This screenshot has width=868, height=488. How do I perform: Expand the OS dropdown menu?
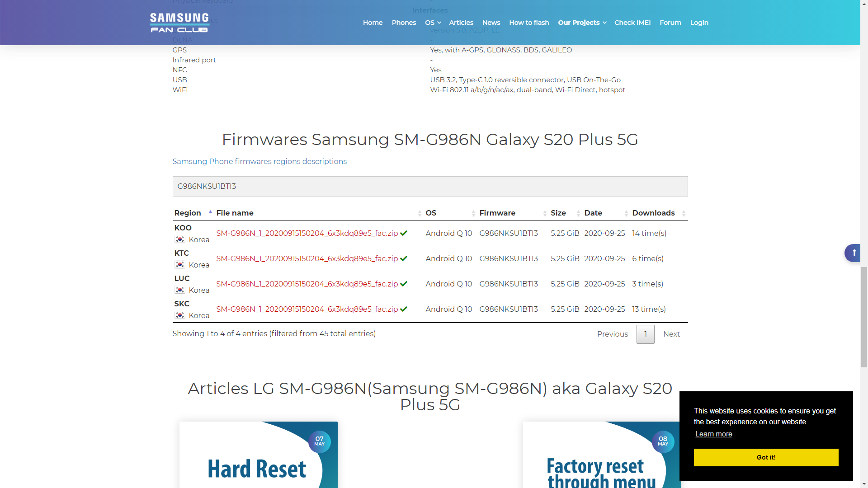(433, 23)
